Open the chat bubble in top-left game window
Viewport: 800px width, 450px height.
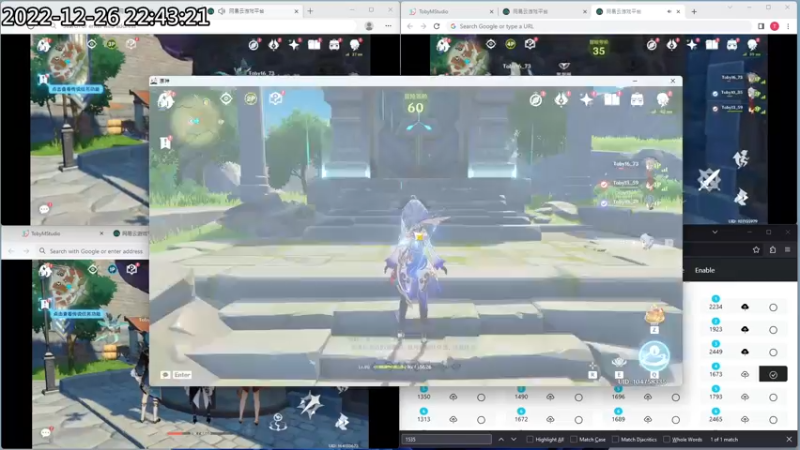tap(44, 209)
